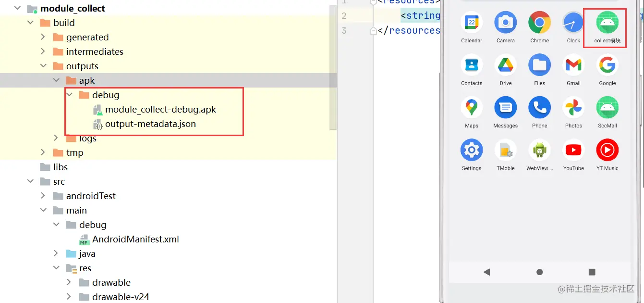Click the project tree vertical scrollbar
Viewport: 644px width, 303px height.
coord(333,67)
